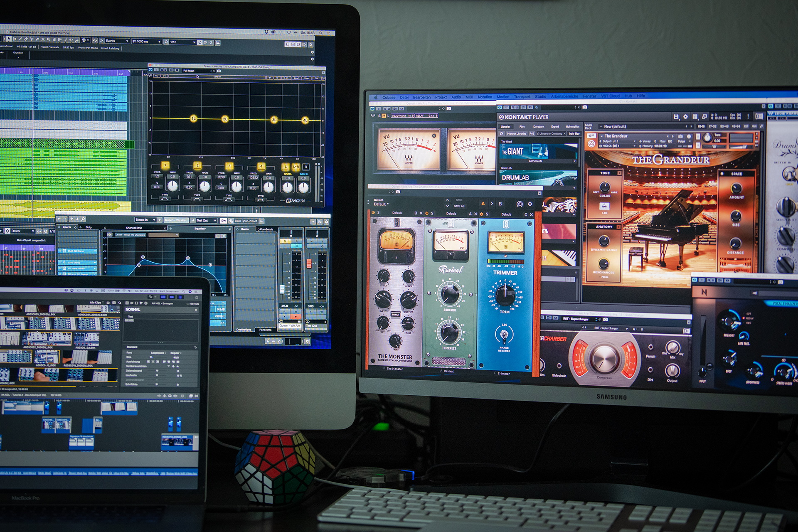Open the Transport menu

click(x=522, y=96)
